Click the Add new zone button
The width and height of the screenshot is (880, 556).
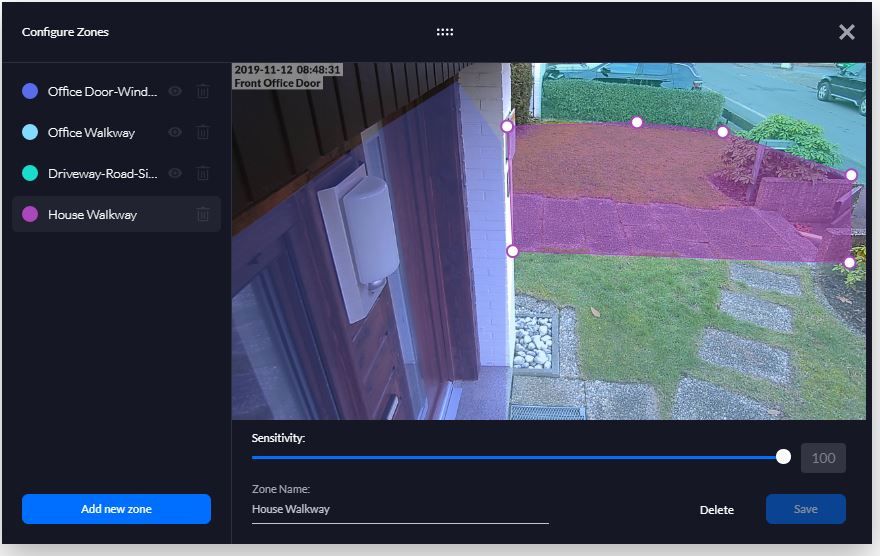(x=116, y=509)
